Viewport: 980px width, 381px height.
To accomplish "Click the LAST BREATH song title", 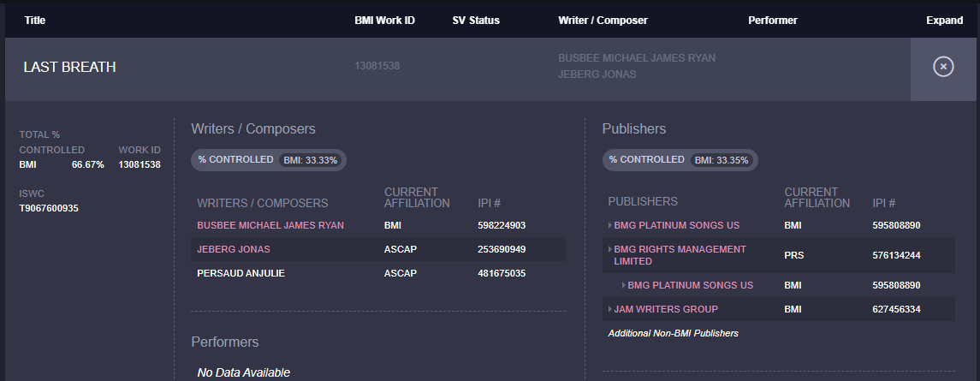I will coord(69,67).
